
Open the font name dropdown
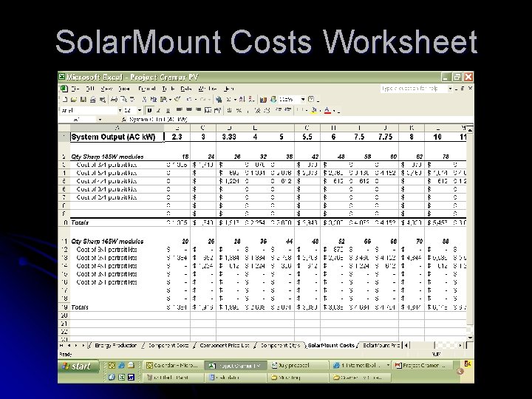point(120,110)
